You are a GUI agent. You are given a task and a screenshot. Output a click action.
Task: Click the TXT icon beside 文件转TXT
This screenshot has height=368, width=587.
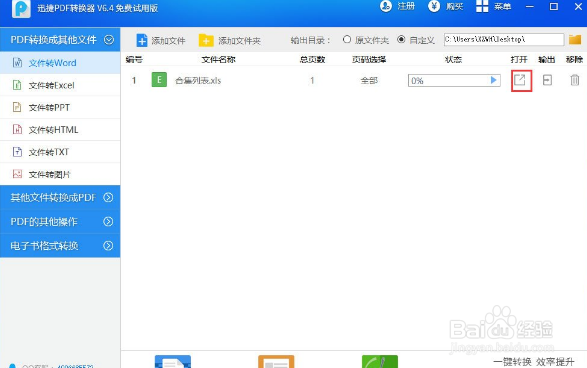(x=17, y=152)
